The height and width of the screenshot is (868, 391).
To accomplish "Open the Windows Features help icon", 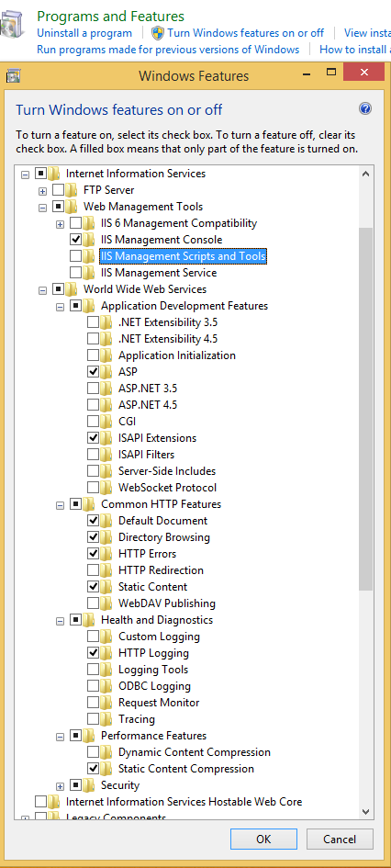I will 364,108.
